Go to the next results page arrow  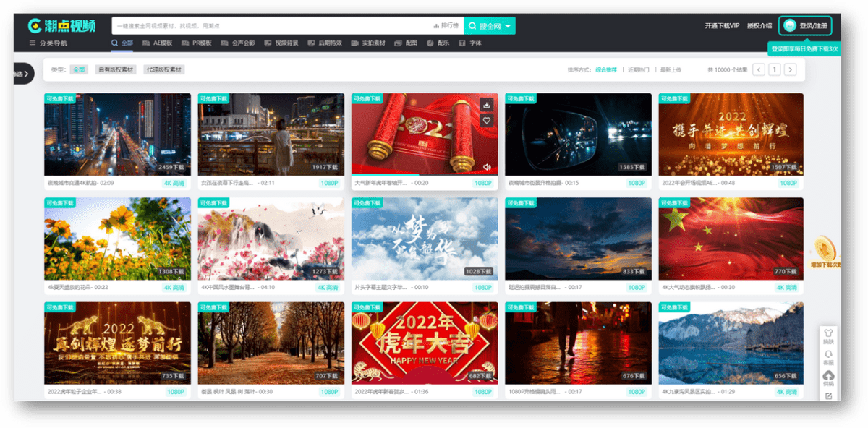pos(790,70)
